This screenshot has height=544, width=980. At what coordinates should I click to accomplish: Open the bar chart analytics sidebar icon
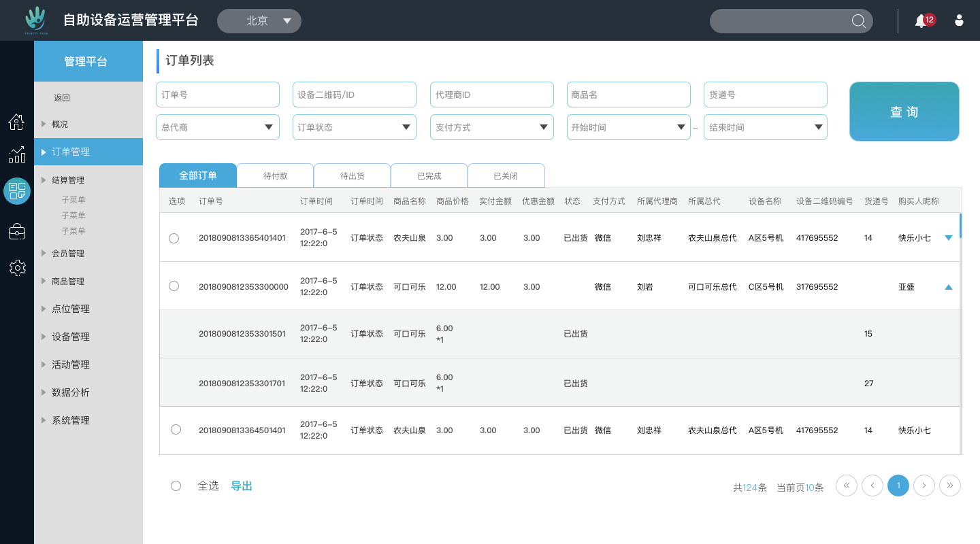[x=16, y=155]
